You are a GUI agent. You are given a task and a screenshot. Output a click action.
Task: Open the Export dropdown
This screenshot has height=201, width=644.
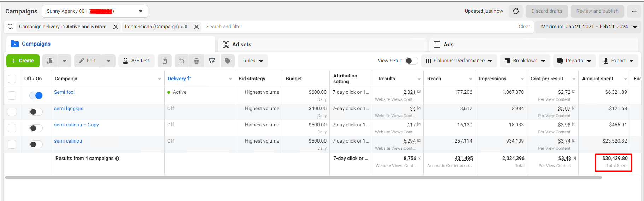pos(619,61)
